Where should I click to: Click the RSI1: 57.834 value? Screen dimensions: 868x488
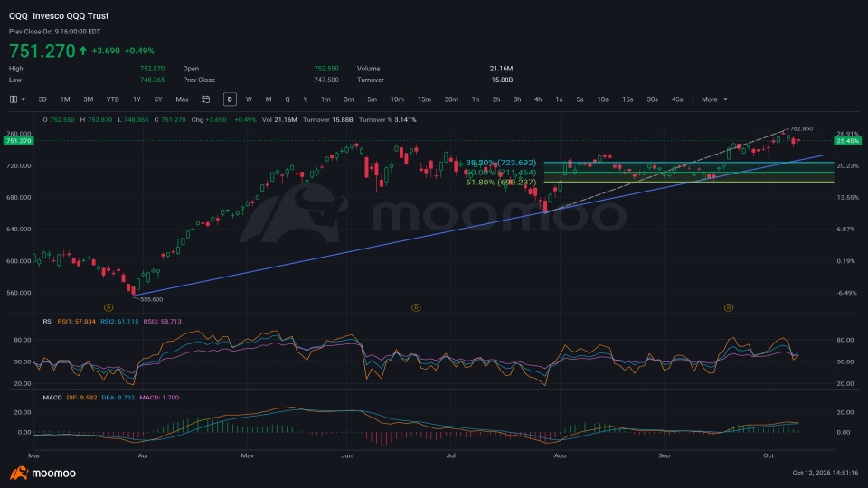point(76,322)
